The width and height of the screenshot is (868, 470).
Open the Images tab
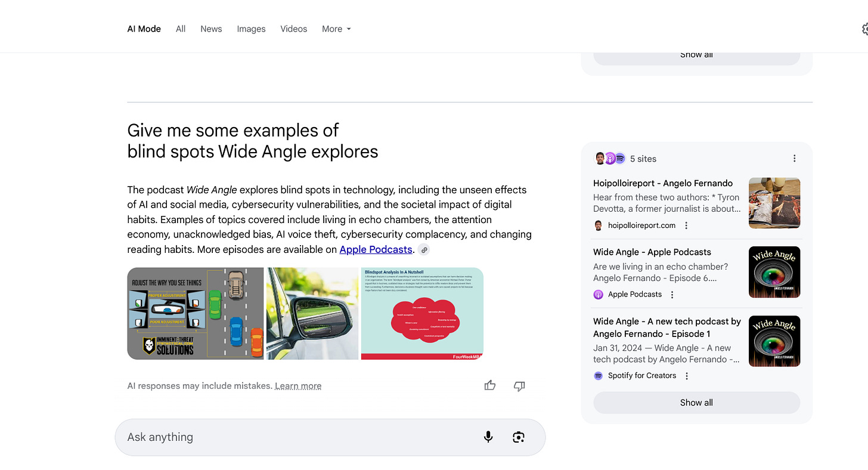tap(251, 29)
